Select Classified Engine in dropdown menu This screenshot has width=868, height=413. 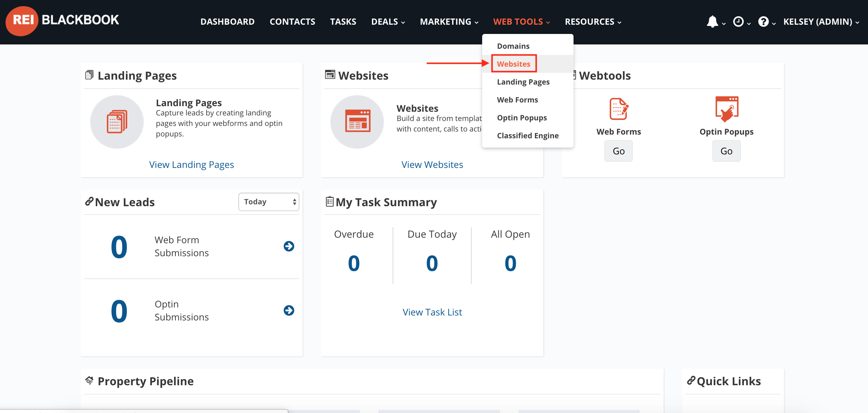(528, 136)
